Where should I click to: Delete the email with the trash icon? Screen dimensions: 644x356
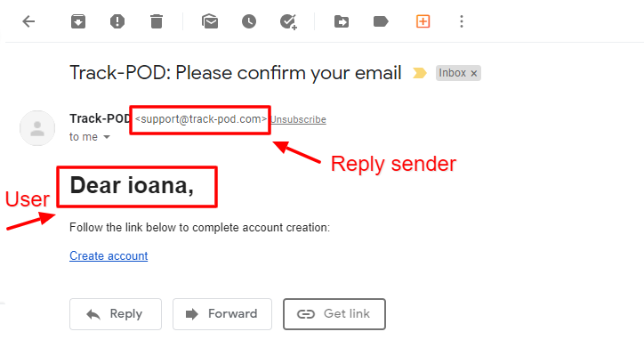(x=157, y=21)
